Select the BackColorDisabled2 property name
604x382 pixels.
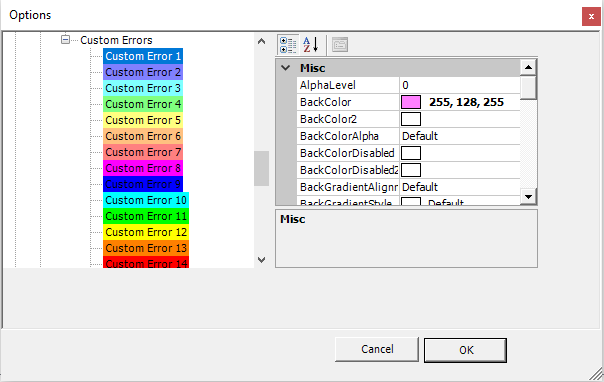pos(349,170)
